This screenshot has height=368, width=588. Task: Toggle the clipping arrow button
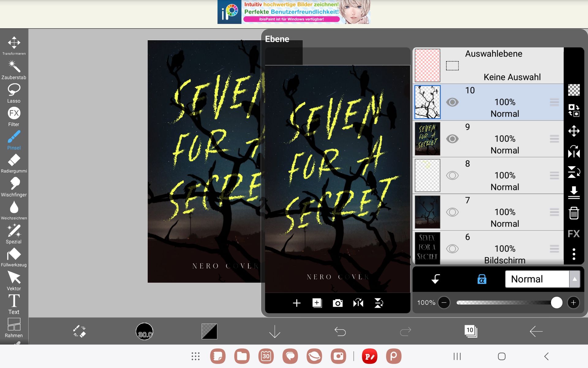coord(435,279)
